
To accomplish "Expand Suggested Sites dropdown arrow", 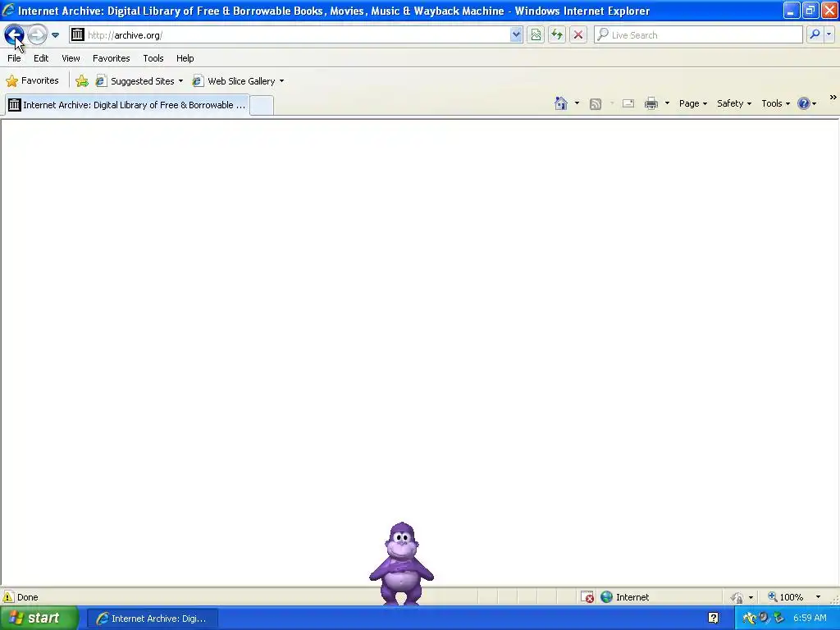I will tap(180, 81).
